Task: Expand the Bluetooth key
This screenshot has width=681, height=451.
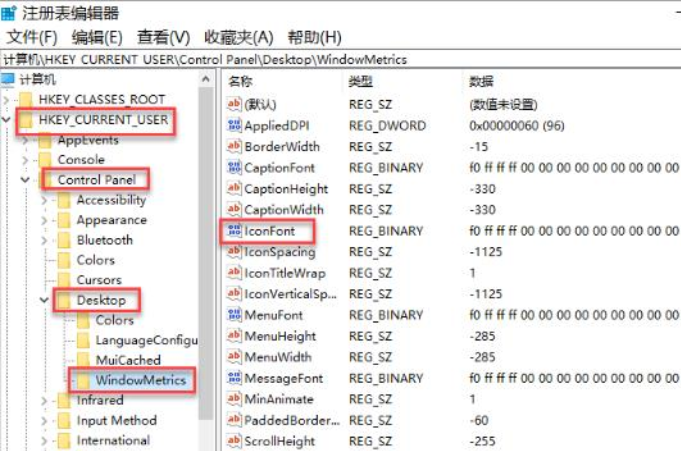Action: click(44, 240)
